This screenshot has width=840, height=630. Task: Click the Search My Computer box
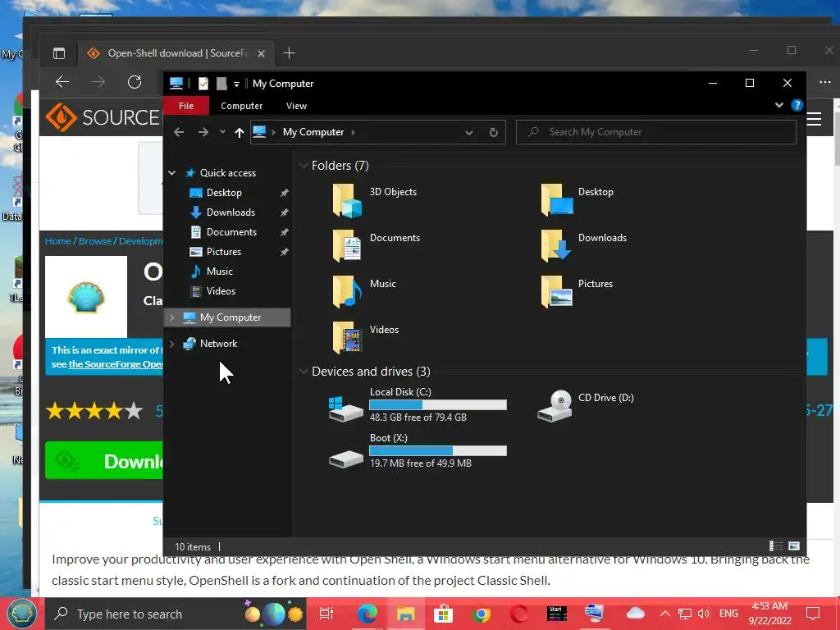(655, 132)
